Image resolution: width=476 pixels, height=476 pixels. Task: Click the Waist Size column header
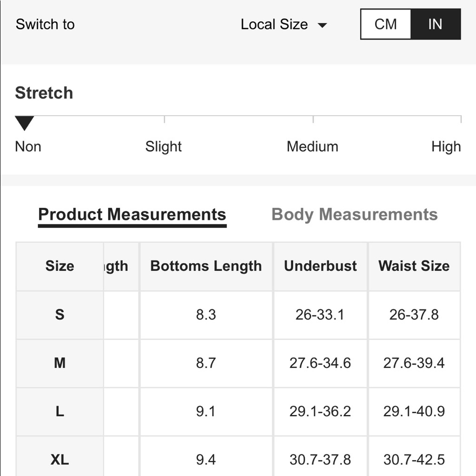414,266
